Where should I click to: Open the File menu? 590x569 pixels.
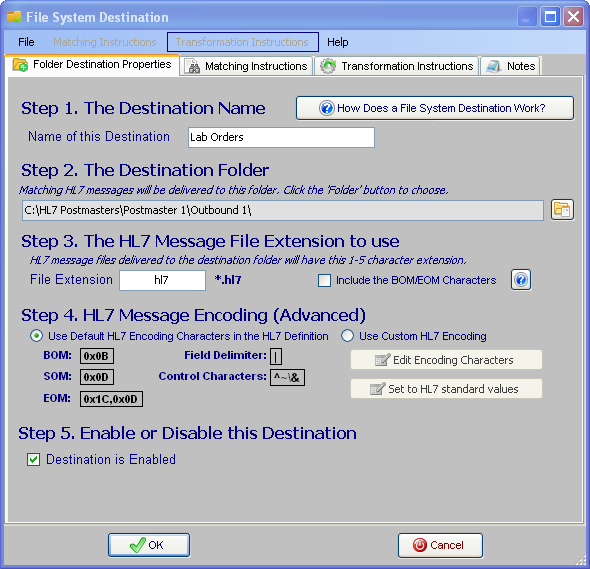pyautogui.click(x=26, y=42)
